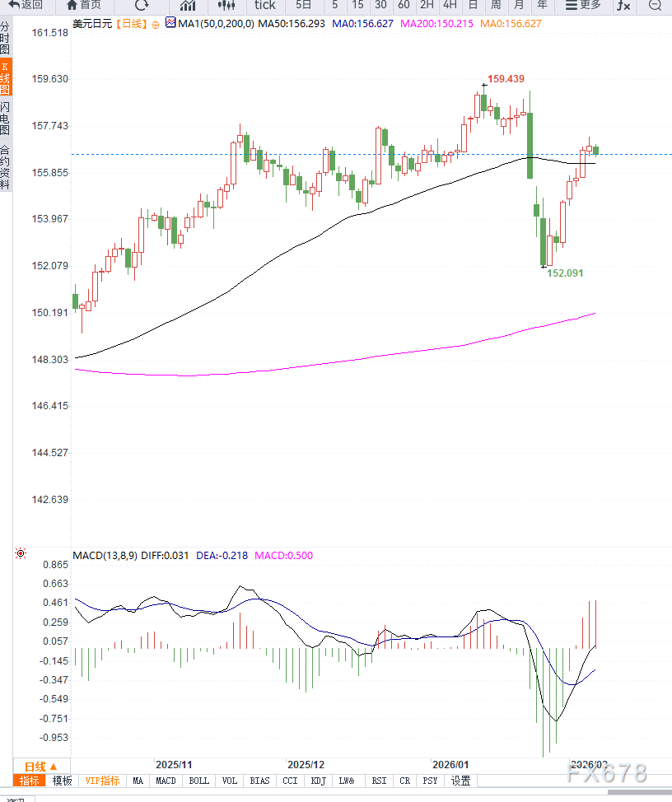Choose the KDJ indicator tab
Image resolution: width=672 pixels, height=802 pixels.
(318, 781)
